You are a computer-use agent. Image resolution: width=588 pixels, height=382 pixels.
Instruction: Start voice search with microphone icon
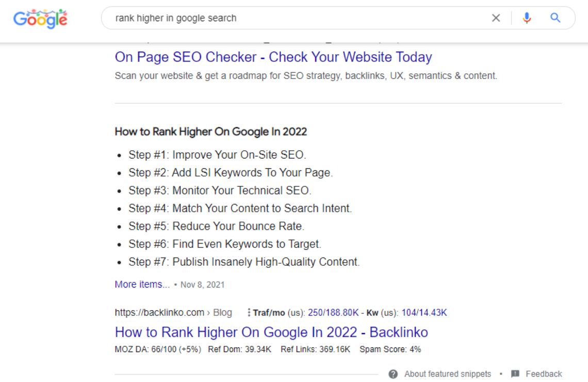point(527,18)
